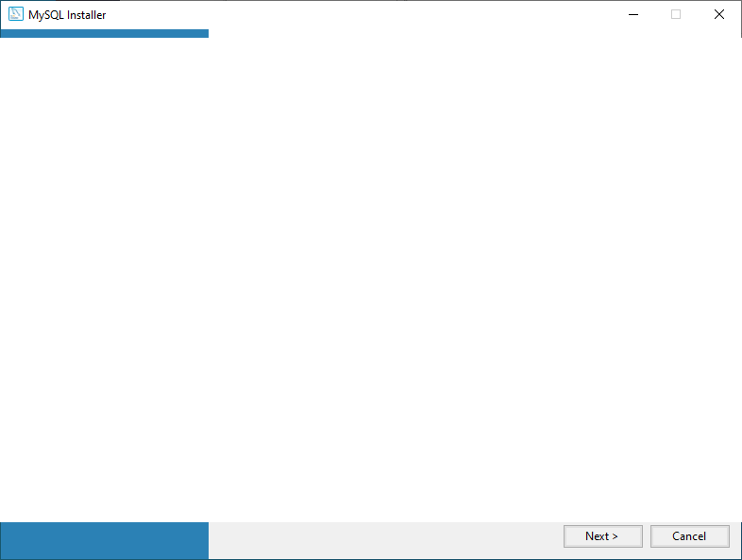Click empty space in the title bar
The width and height of the screenshot is (742, 560).
coord(378,14)
